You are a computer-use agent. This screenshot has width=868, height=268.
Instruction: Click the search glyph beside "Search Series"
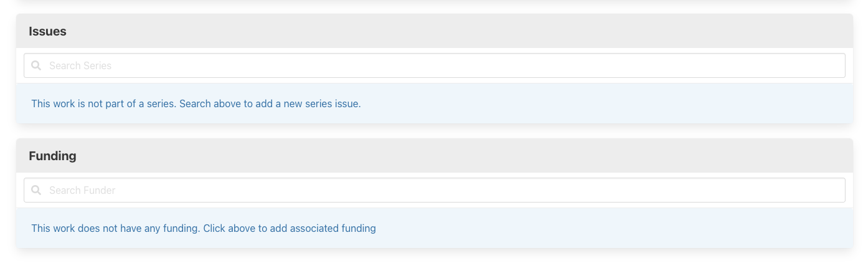pyautogui.click(x=36, y=65)
